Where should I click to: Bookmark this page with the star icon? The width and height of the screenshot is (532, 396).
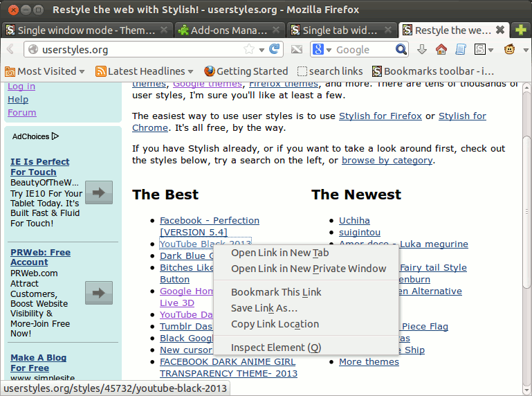(x=249, y=50)
